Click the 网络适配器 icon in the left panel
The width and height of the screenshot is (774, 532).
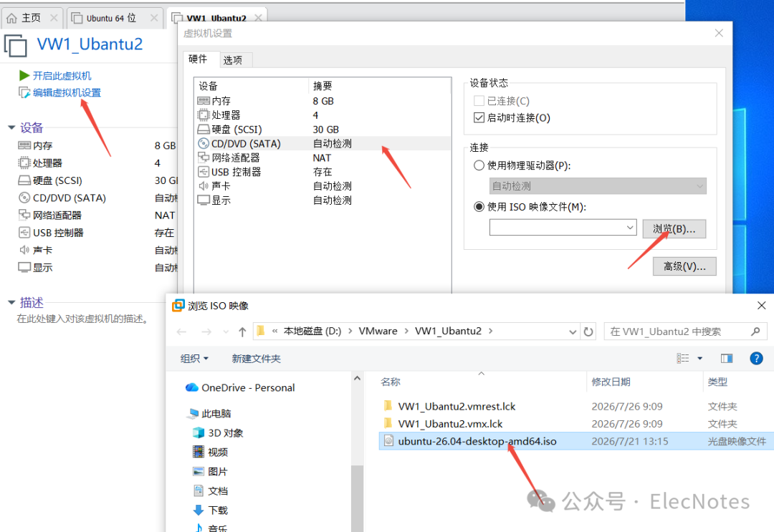tap(24, 215)
